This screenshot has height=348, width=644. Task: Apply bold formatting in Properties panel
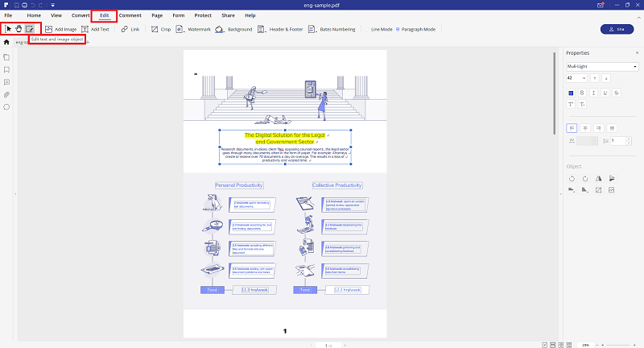pyautogui.click(x=581, y=92)
